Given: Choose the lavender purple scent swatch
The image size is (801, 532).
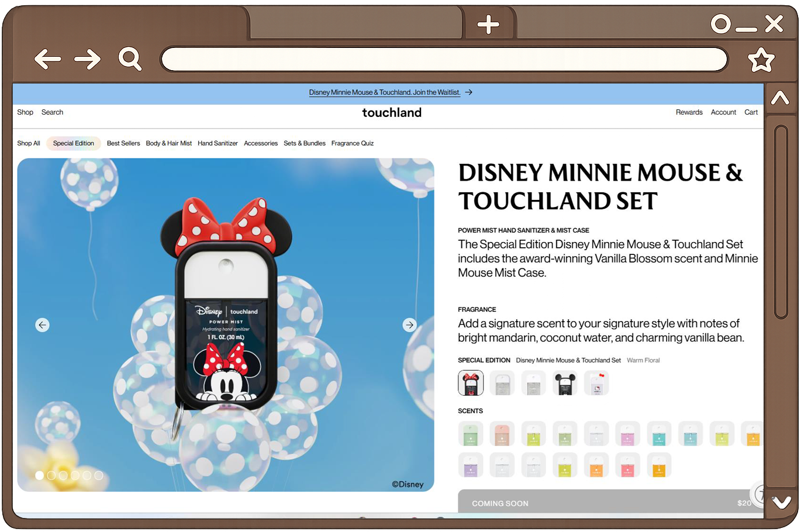Looking at the screenshot, I should pyautogui.click(x=471, y=465).
